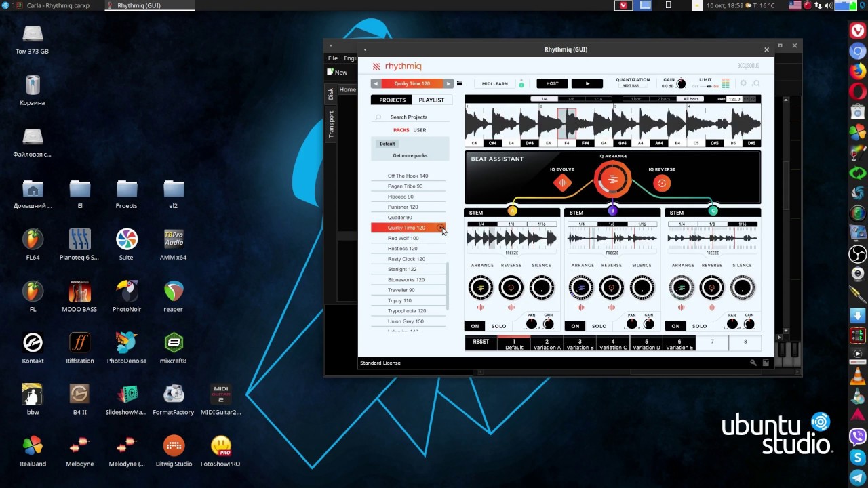Click the Stem A yellow node marker

tap(512, 211)
